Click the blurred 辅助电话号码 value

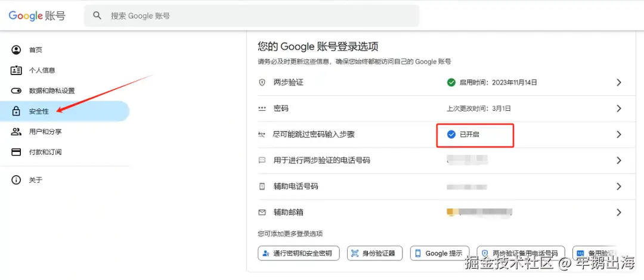[467, 187]
